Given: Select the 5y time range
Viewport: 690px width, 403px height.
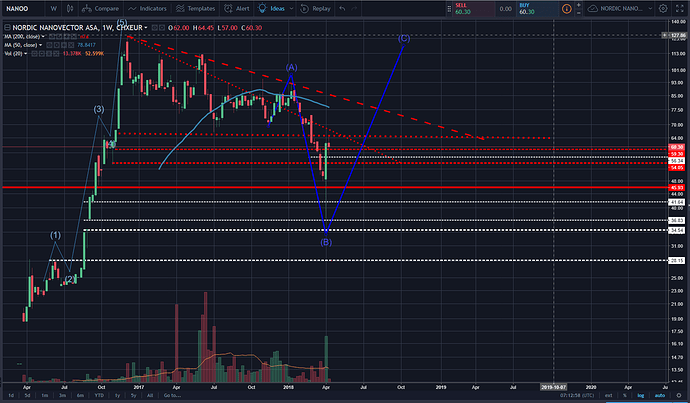Looking at the screenshot, I should [x=133, y=395].
